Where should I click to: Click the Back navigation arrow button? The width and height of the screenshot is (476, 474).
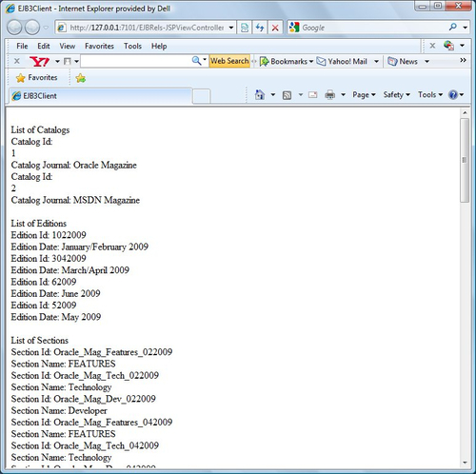coord(14,28)
